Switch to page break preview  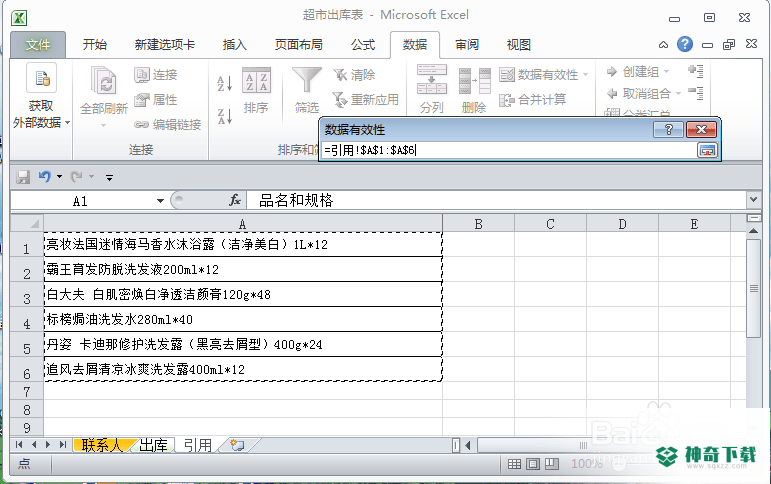click(x=552, y=464)
